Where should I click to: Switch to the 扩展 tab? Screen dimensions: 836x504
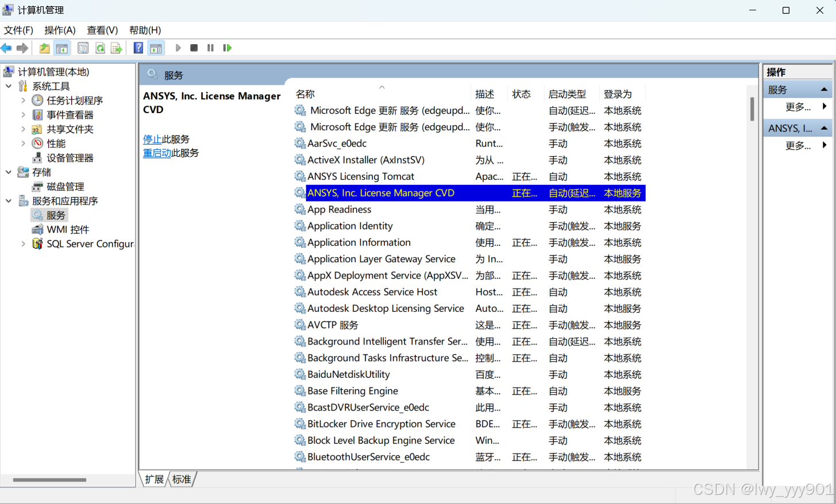(x=154, y=479)
